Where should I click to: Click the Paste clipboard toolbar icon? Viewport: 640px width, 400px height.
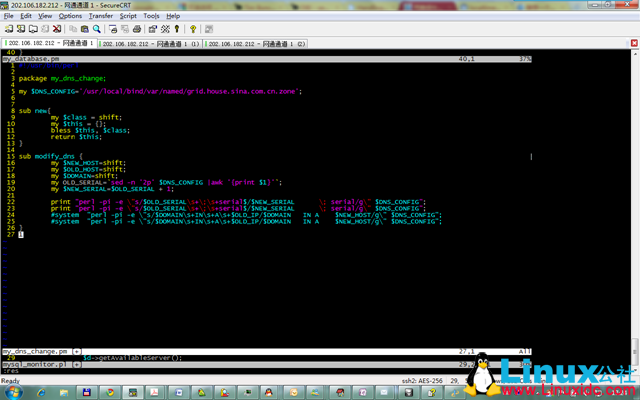click(x=85, y=29)
